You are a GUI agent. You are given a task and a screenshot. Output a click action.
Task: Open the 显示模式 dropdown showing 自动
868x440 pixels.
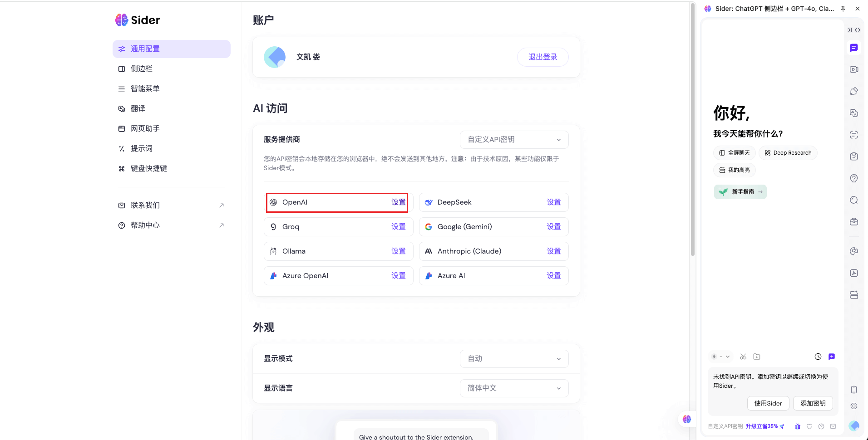[513, 358]
